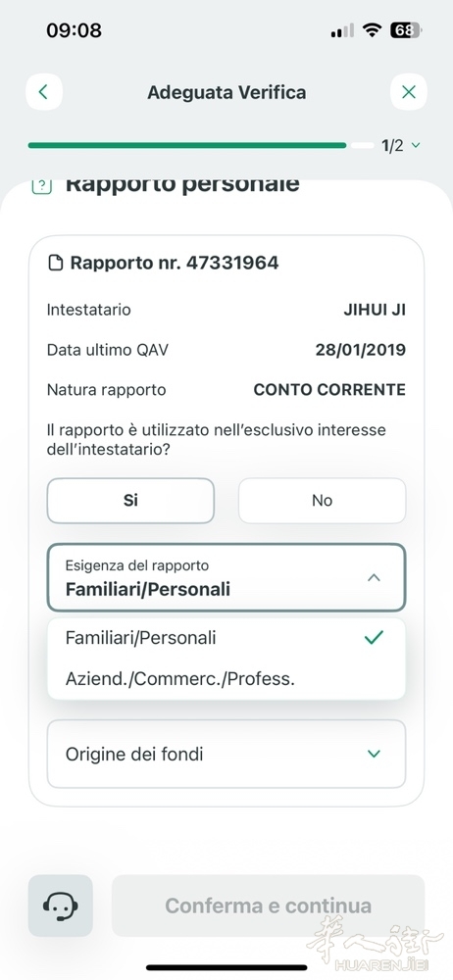453x980 pixels.
Task: Tap the green progress bar
Action: pyautogui.click(x=187, y=145)
